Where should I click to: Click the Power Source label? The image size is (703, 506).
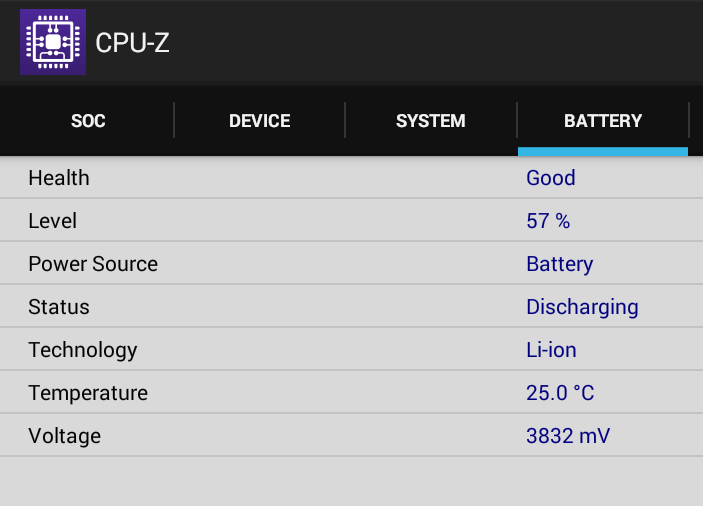(x=93, y=264)
